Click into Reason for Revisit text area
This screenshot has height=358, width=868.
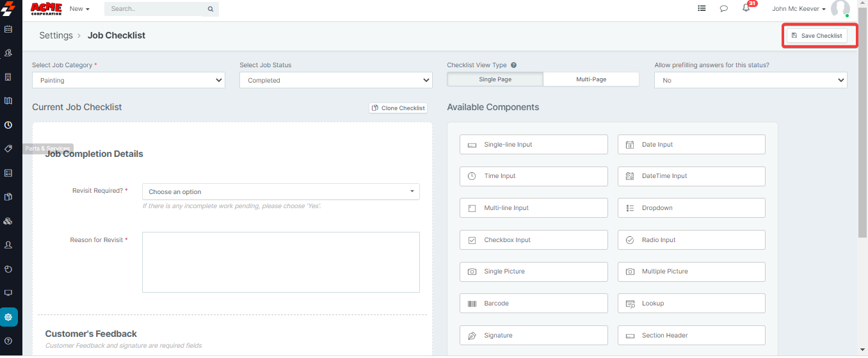point(280,262)
